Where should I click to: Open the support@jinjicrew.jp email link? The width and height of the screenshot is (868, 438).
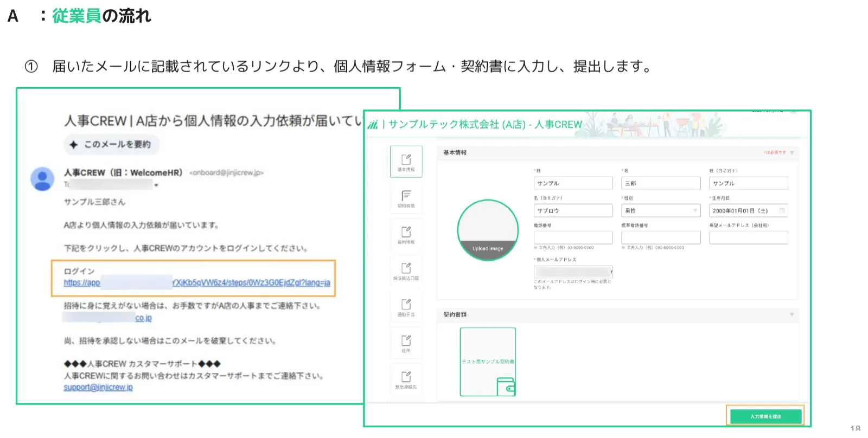98,387
